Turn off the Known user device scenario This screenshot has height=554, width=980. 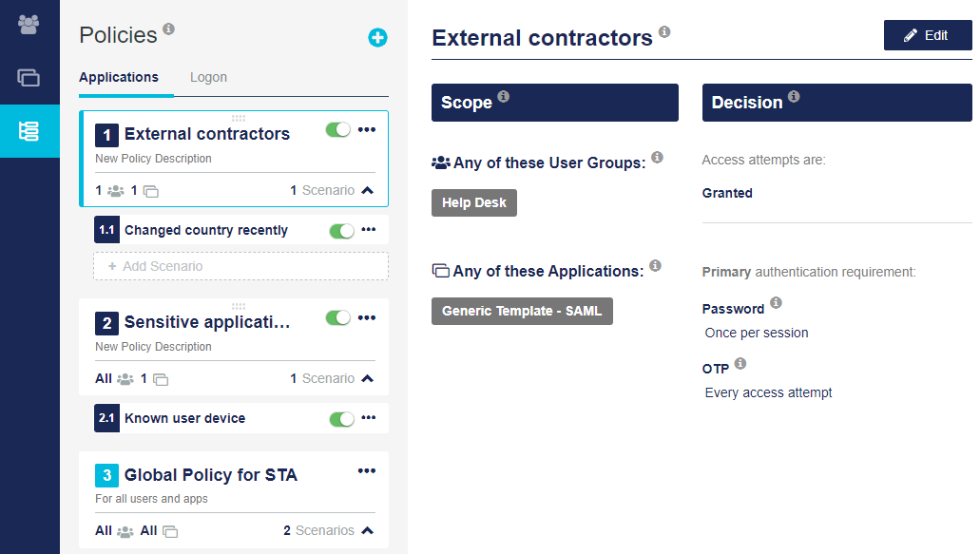(x=341, y=418)
